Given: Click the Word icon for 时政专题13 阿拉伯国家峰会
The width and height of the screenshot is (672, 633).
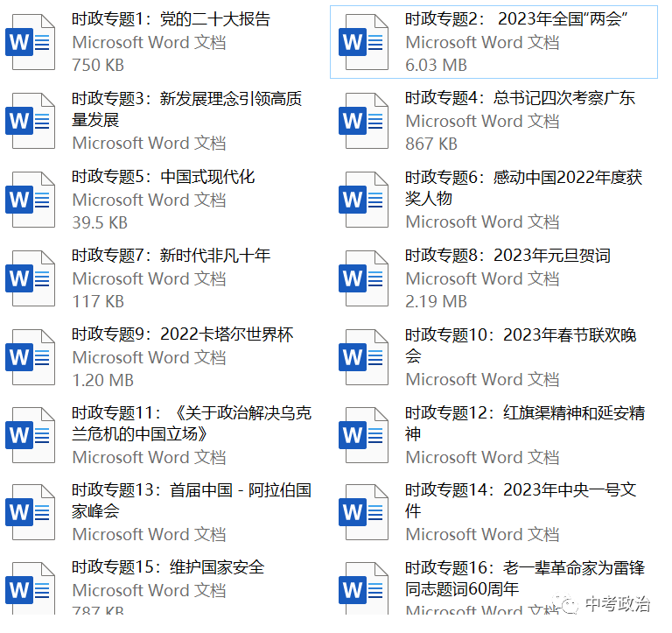Looking at the screenshot, I should pos(30,512).
